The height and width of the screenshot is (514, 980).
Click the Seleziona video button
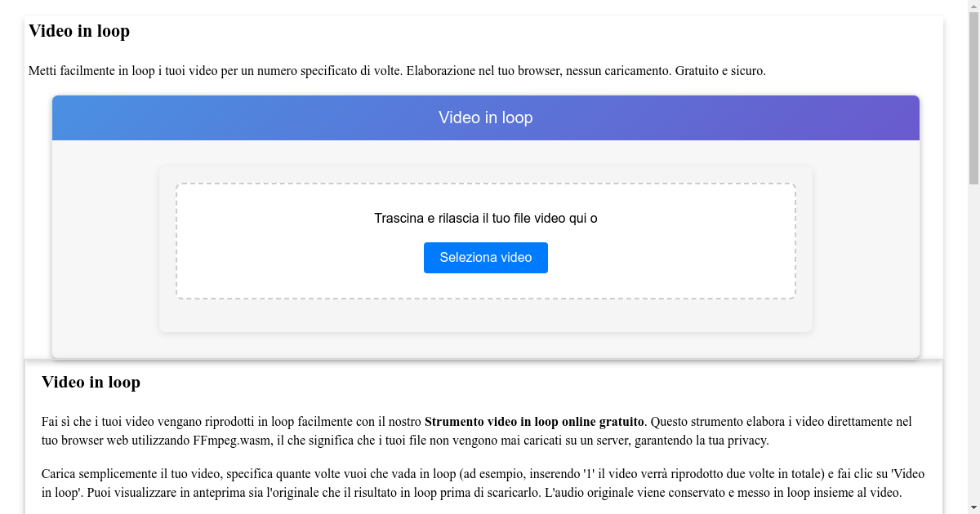click(x=485, y=257)
